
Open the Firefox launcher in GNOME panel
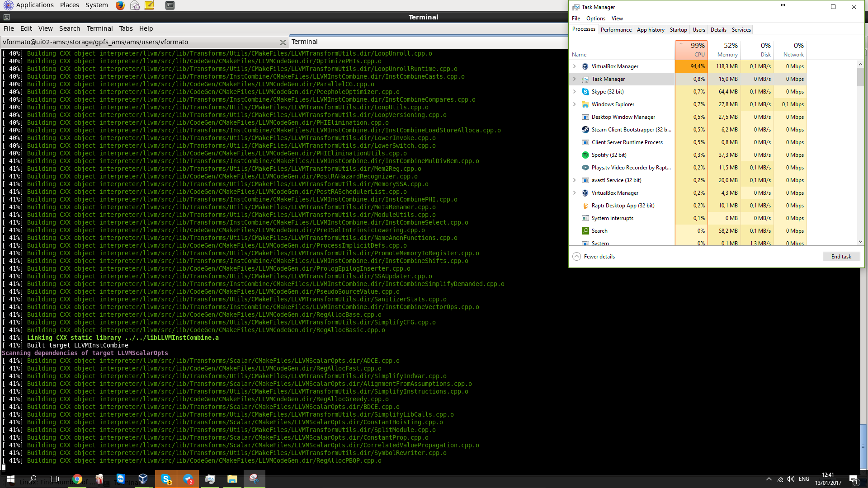[120, 5]
